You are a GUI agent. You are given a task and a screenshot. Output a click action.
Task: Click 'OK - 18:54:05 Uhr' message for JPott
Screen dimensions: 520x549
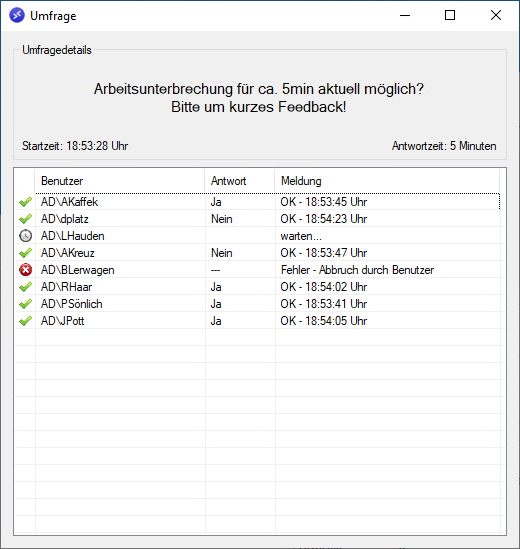324,321
